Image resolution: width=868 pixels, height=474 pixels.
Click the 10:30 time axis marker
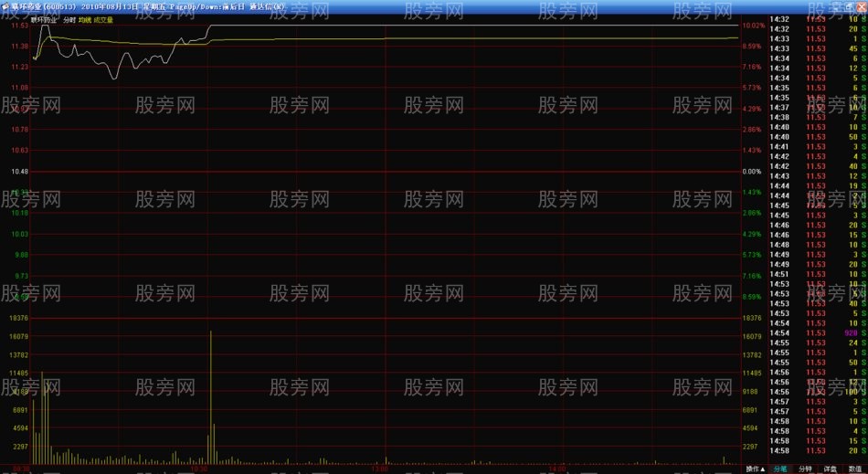199,469
